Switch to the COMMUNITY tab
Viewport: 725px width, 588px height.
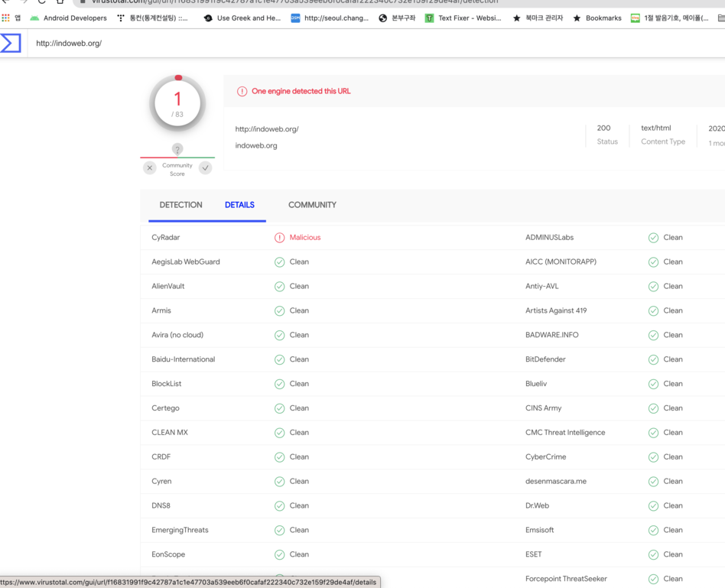click(312, 205)
